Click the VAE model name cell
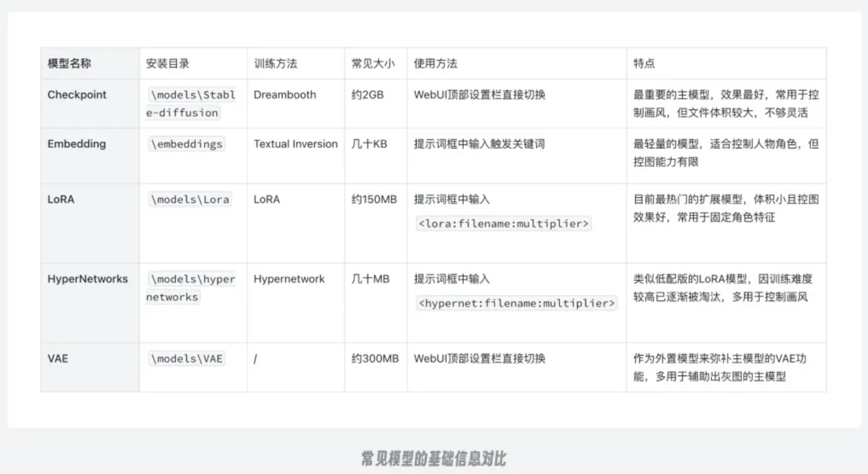 [x=57, y=358]
